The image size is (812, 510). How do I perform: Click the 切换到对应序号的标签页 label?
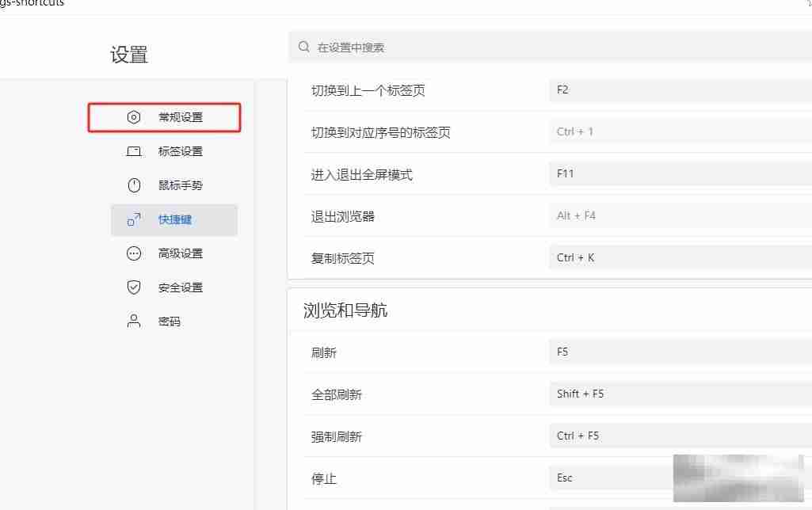coord(380,133)
